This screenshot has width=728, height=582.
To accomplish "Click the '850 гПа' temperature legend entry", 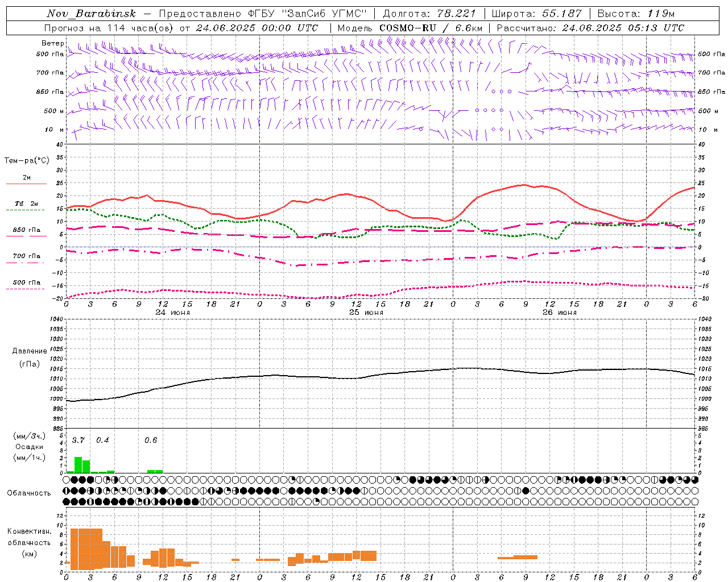I will click(27, 230).
